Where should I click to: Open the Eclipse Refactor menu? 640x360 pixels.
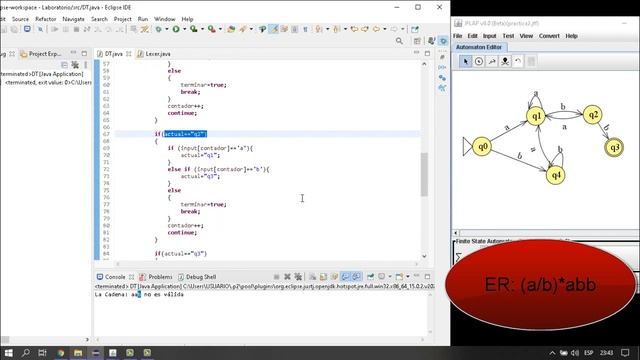point(45,19)
